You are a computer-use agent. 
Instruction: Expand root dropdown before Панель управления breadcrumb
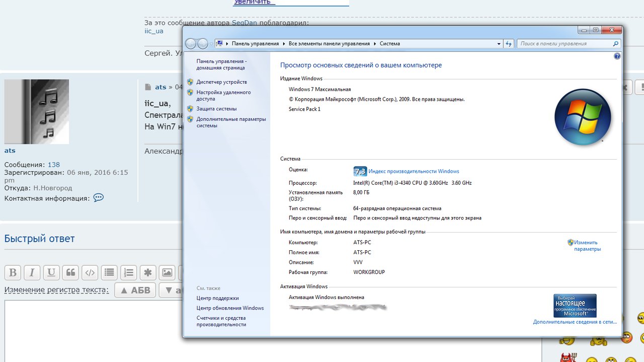(x=227, y=44)
